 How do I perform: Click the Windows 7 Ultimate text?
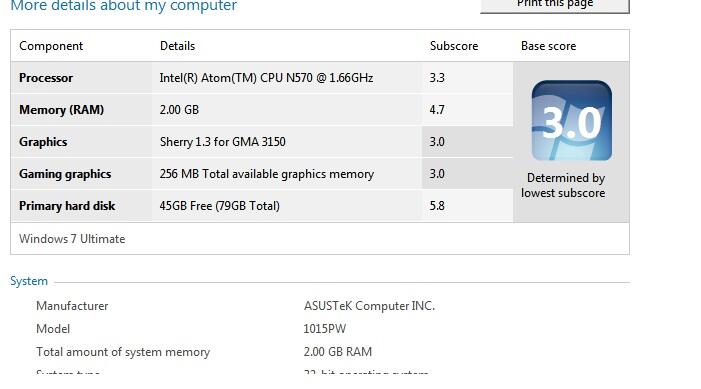tap(72, 239)
